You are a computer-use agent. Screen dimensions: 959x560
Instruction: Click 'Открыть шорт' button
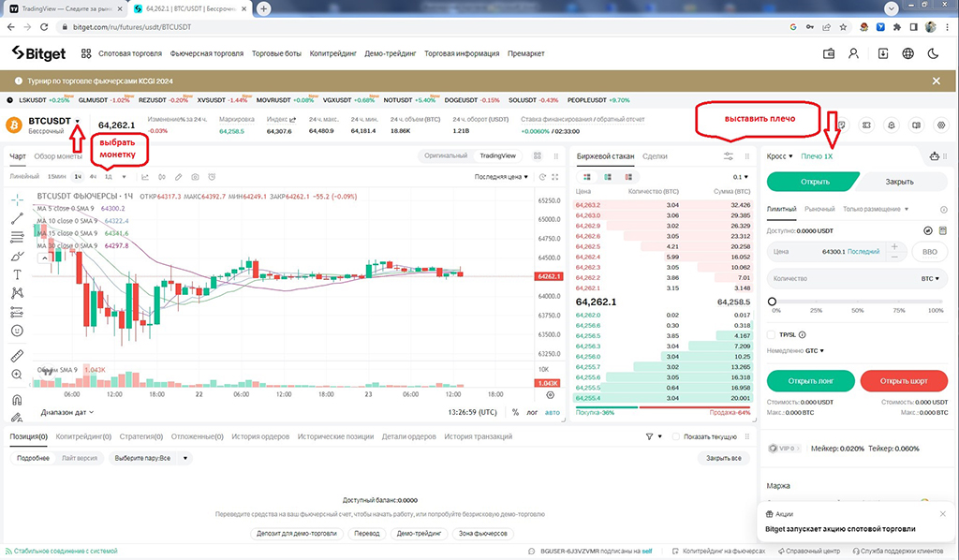(904, 381)
